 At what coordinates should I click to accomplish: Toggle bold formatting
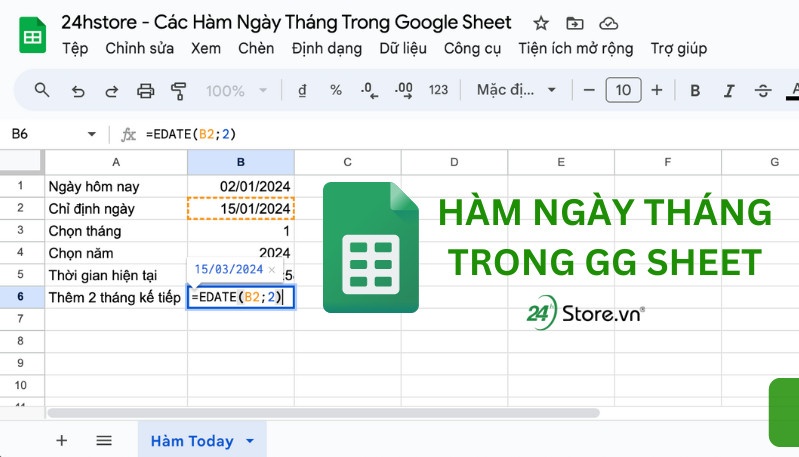(695, 91)
